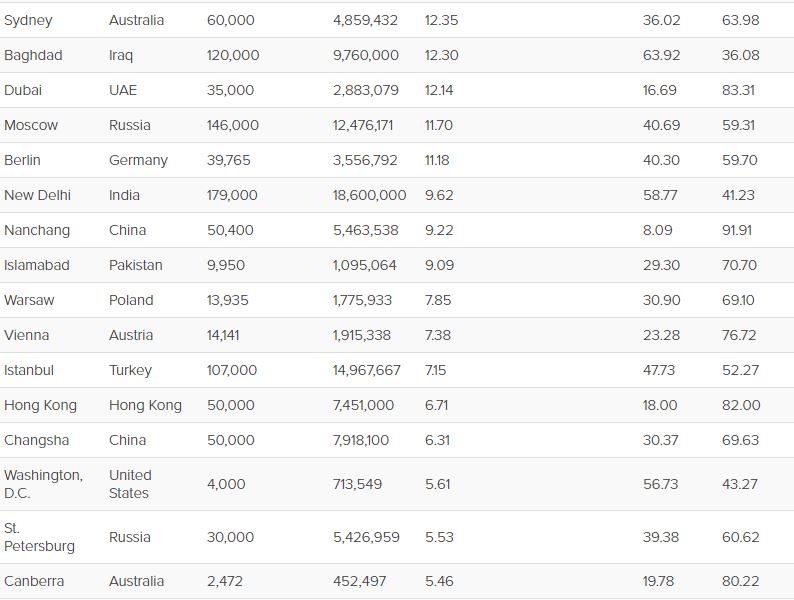Click Sydney's 36.02 percentage value

pyautogui.click(x=661, y=20)
